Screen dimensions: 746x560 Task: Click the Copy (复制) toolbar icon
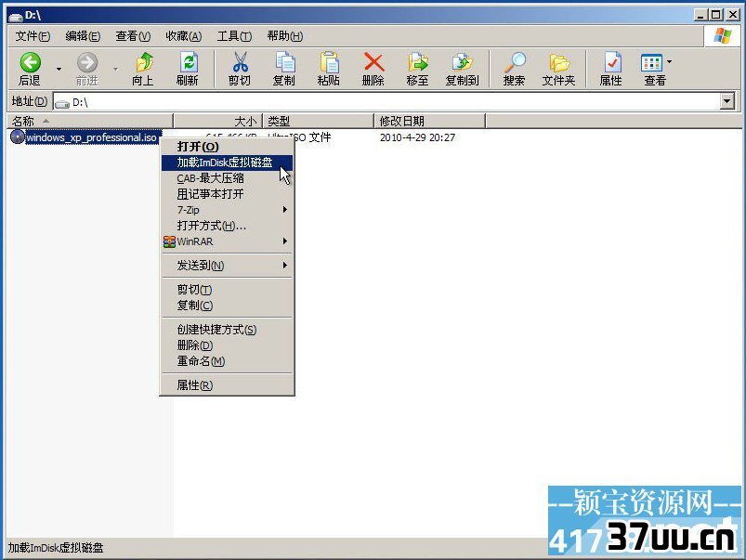point(284,62)
